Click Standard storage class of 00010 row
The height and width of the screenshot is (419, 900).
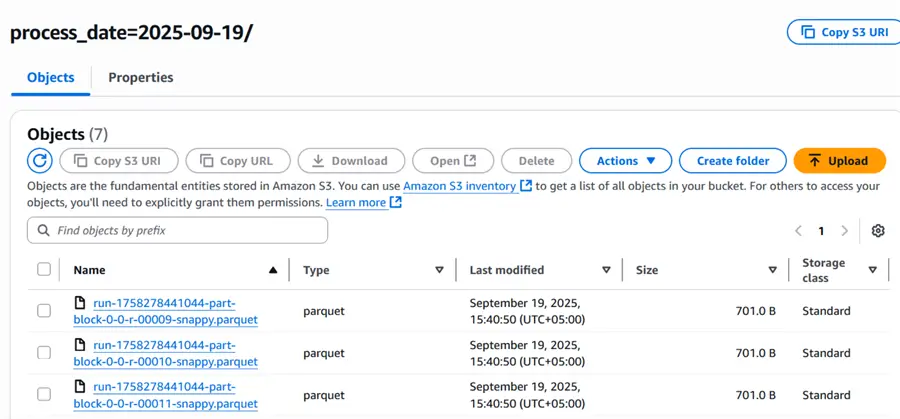coord(827,353)
